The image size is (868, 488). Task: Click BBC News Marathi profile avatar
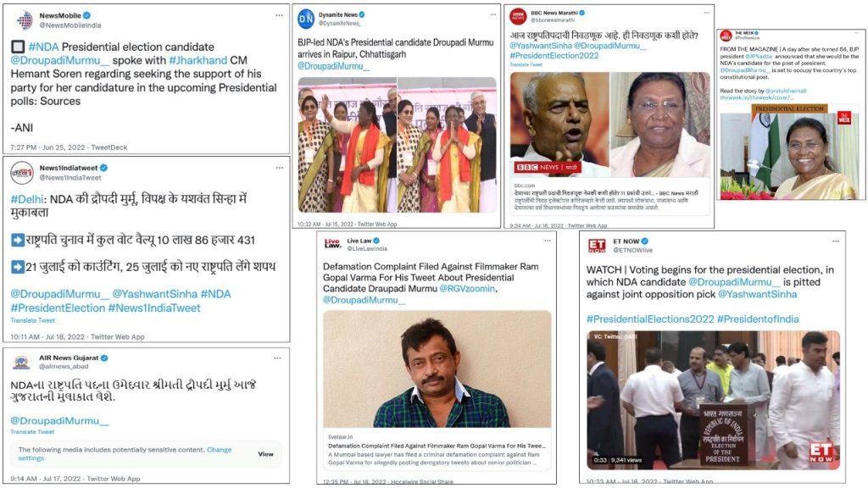point(518,17)
